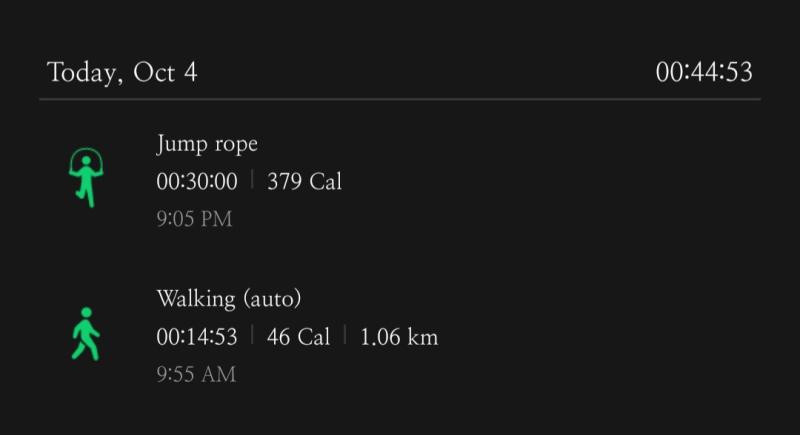Select the Today, Oct 4 date header
This screenshot has width=800, height=435.
coord(122,72)
